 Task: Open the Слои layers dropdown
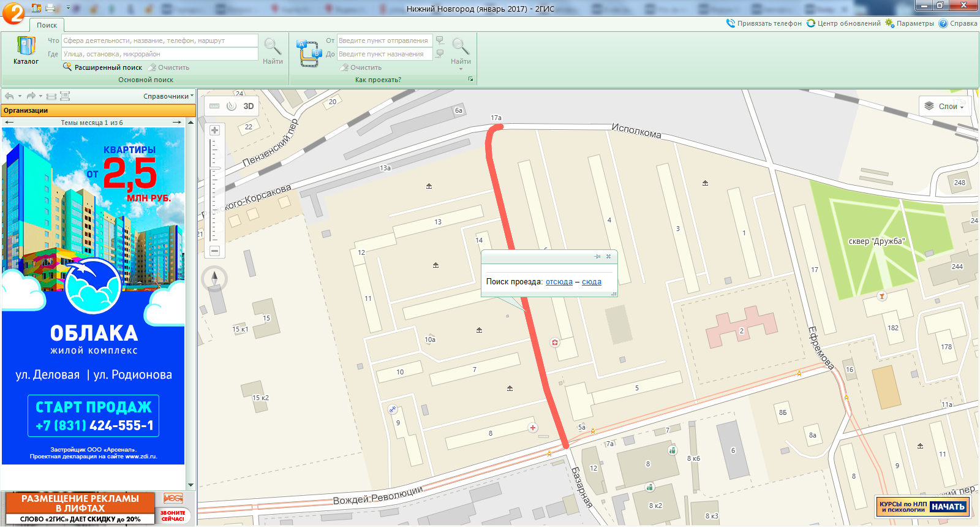[x=946, y=106]
